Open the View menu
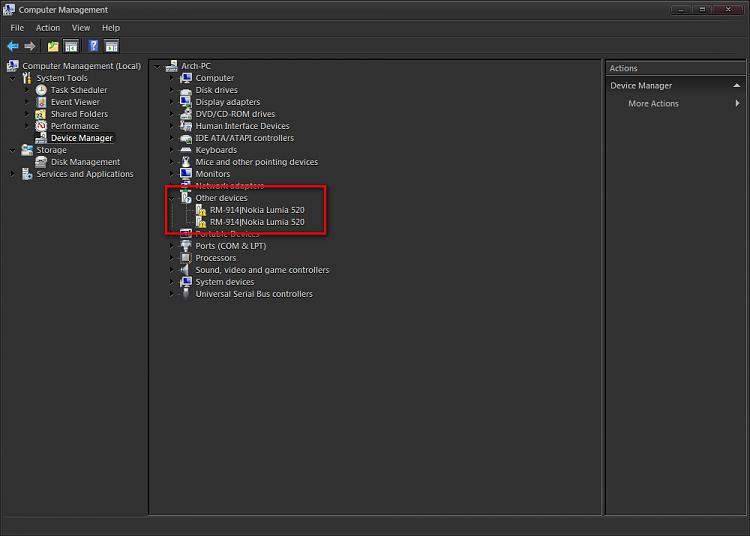This screenshot has height=536, width=750. tap(81, 28)
